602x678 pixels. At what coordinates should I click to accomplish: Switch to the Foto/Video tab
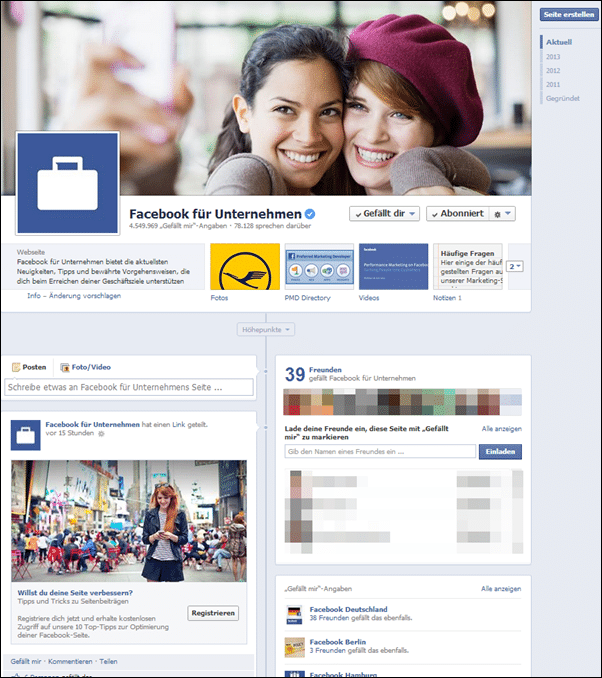(86, 367)
